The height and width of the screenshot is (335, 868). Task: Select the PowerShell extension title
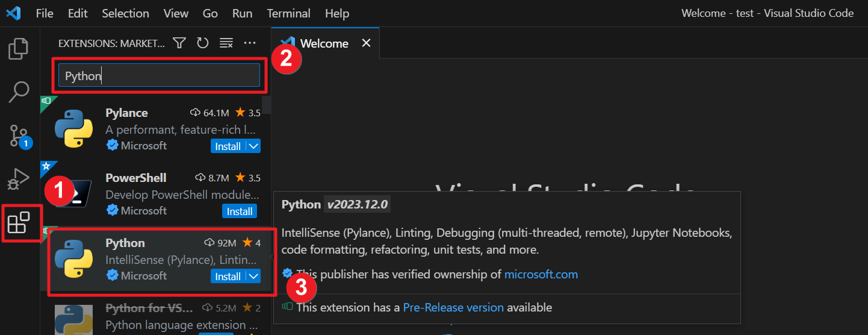pos(136,178)
